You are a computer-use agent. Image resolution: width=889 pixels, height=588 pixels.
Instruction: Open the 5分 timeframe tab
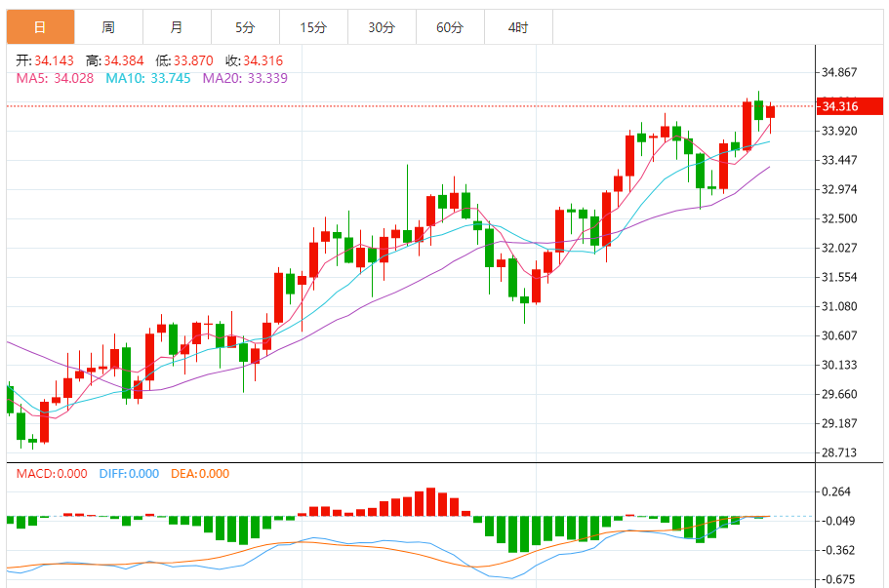(245, 26)
